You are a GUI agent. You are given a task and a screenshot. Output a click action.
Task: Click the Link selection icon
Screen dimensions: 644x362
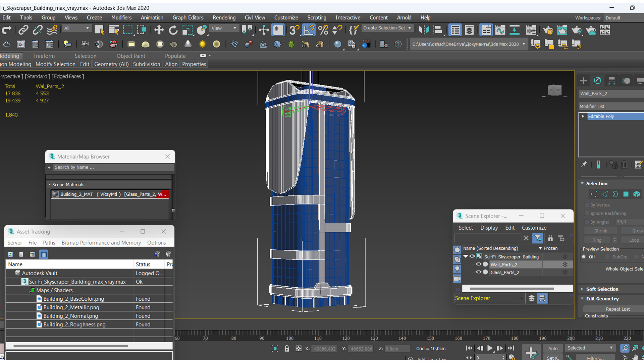[x=23, y=30]
